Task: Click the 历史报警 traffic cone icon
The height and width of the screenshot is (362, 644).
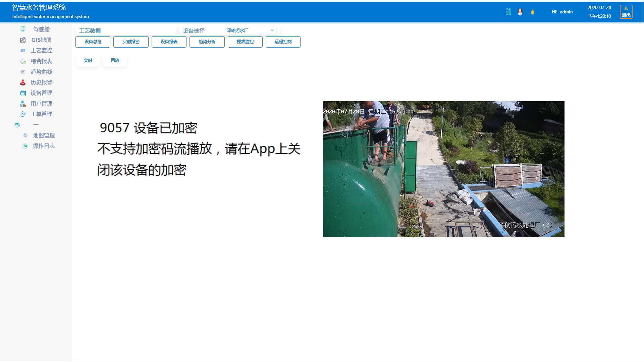Action: click(23, 82)
